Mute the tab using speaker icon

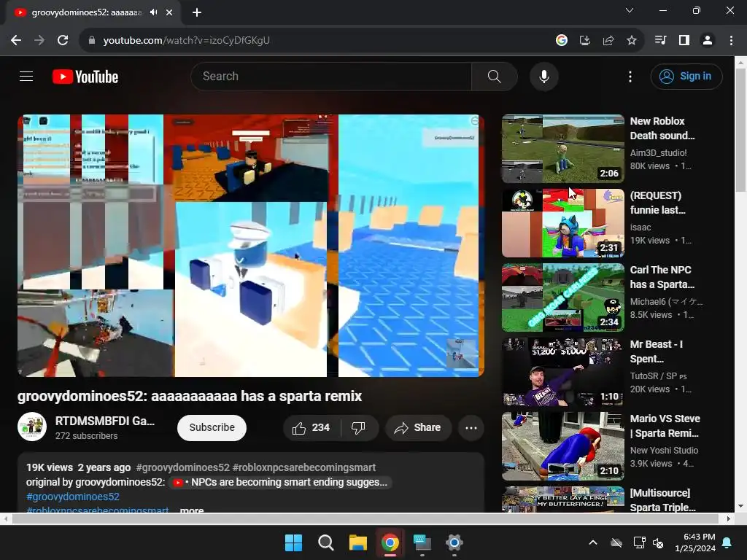(153, 12)
